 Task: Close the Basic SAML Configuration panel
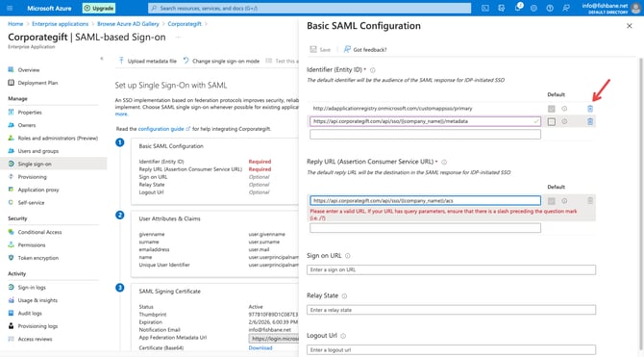point(630,26)
